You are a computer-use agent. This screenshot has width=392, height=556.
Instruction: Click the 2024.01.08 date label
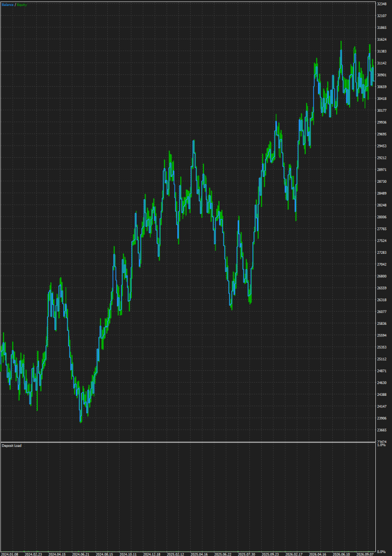pos(10,554)
